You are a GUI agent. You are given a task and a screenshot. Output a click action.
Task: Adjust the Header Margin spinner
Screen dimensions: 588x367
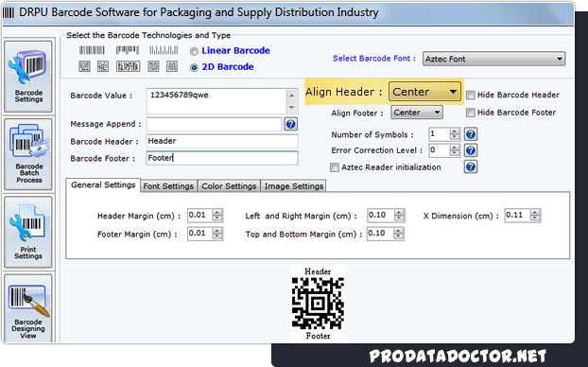(217, 215)
